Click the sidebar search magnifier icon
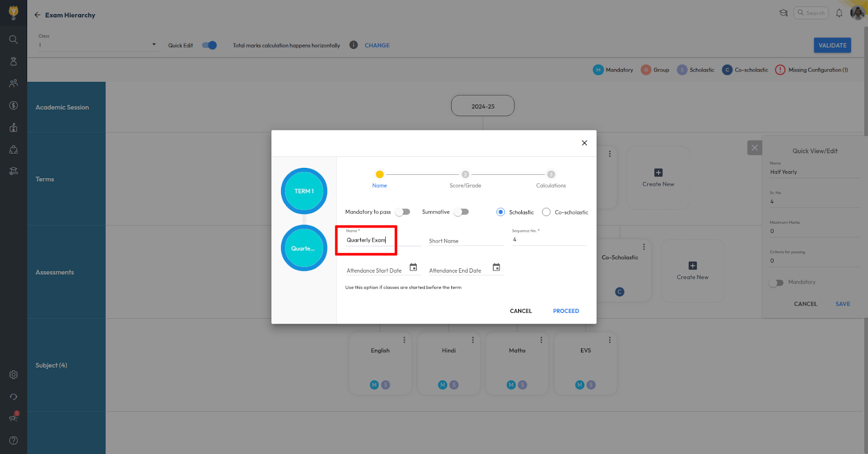This screenshot has width=868, height=454. (x=14, y=40)
